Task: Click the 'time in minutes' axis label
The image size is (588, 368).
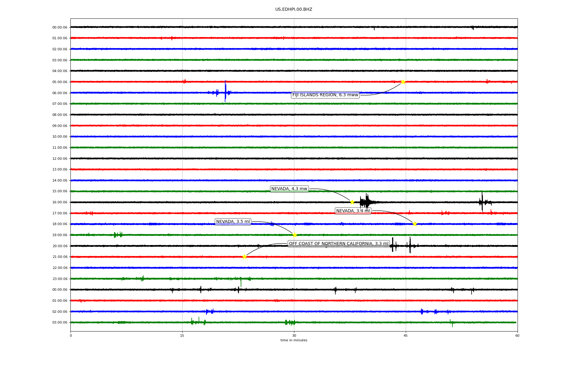Action: click(x=294, y=340)
